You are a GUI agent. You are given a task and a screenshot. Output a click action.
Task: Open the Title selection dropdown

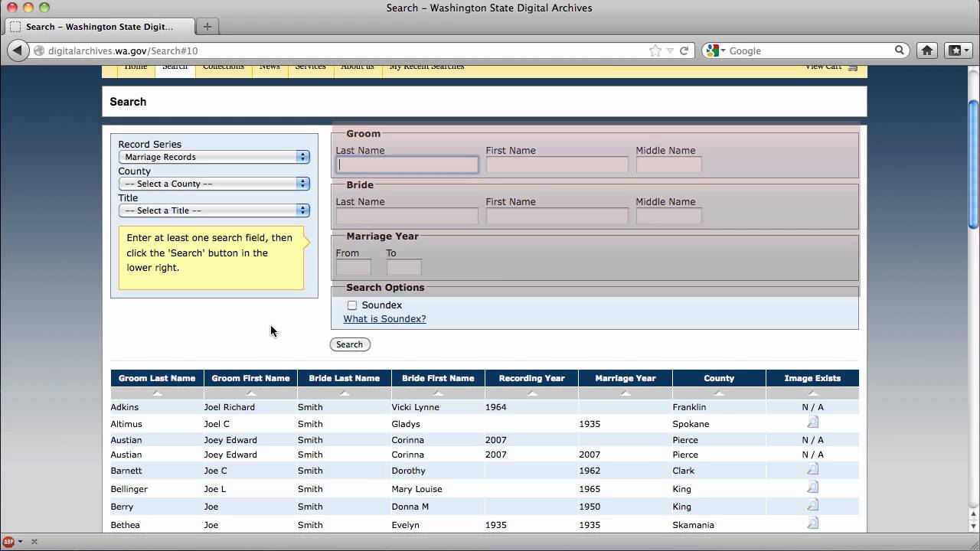pos(214,210)
